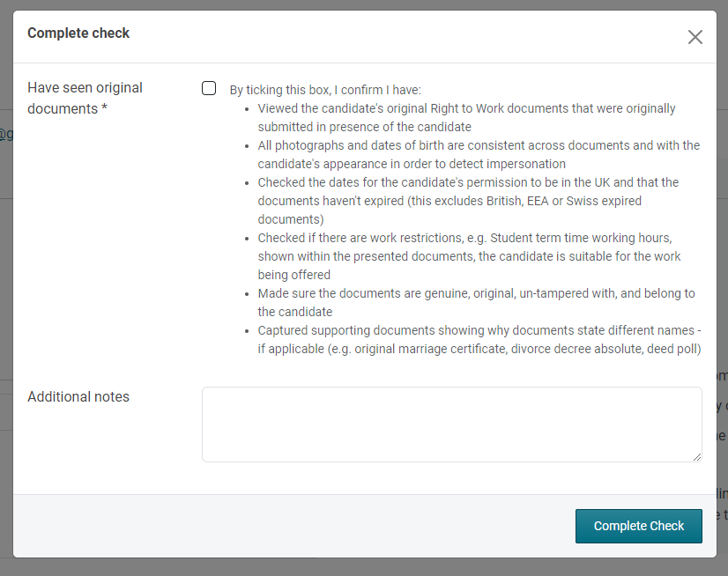The image size is (728, 576).
Task: Click the bullet about permission dates in the UK
Action: 468,201
